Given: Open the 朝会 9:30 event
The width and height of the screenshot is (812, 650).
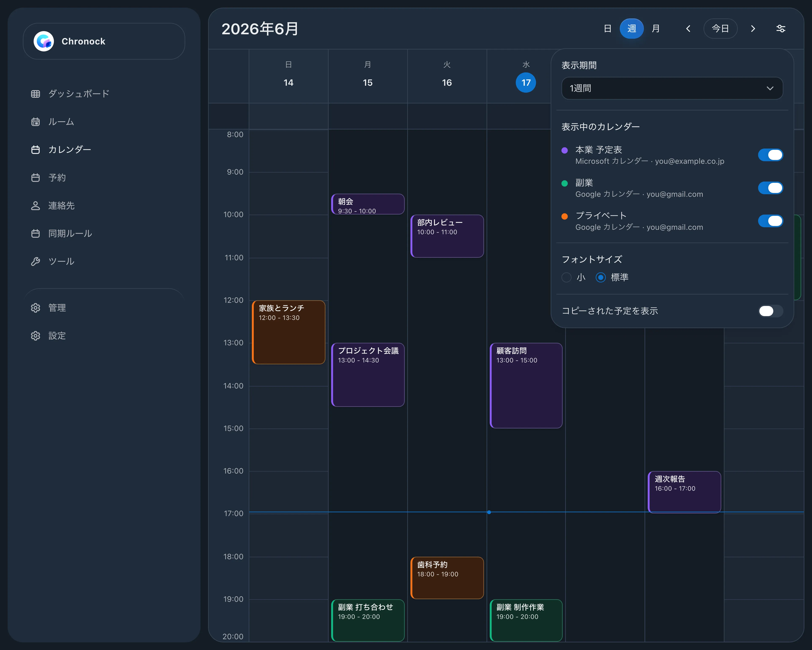Looking at the screenshot, I should point(368,204).
